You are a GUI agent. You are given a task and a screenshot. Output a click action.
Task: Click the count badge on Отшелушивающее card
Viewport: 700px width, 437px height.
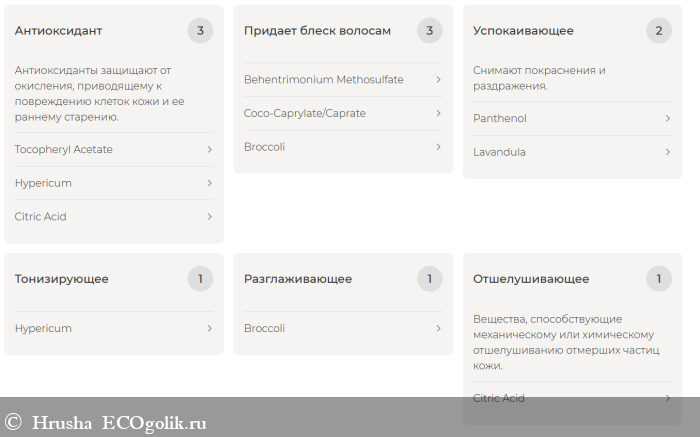point(658,279)
